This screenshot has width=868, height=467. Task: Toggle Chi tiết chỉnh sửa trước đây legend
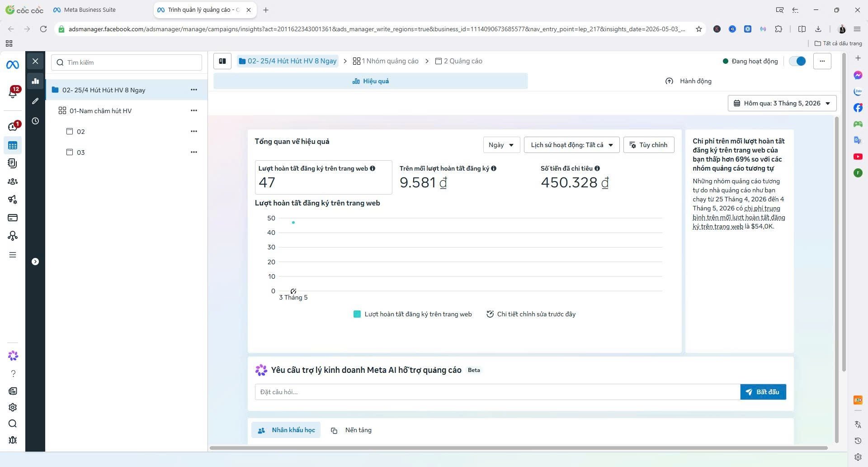(531, 314)
